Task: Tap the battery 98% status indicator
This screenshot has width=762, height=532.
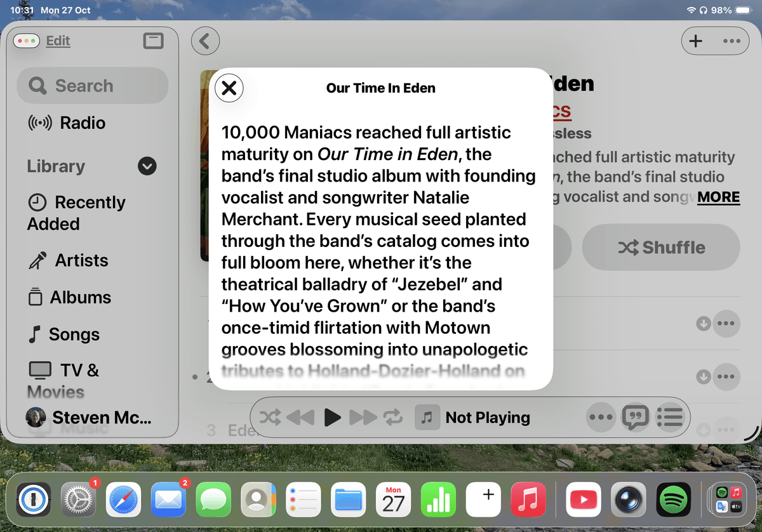Action: [730, 10]
